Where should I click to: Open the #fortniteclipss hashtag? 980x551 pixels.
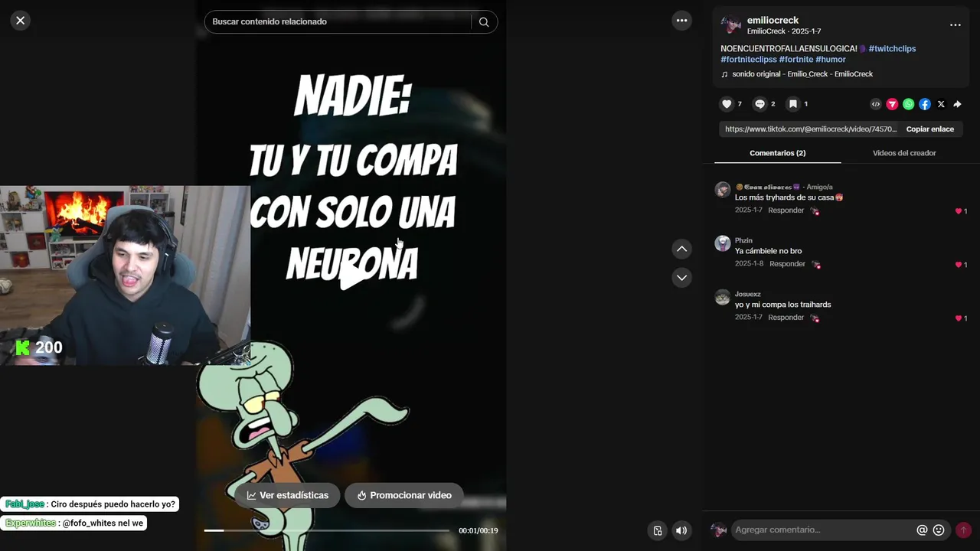[x=749, y=59]
